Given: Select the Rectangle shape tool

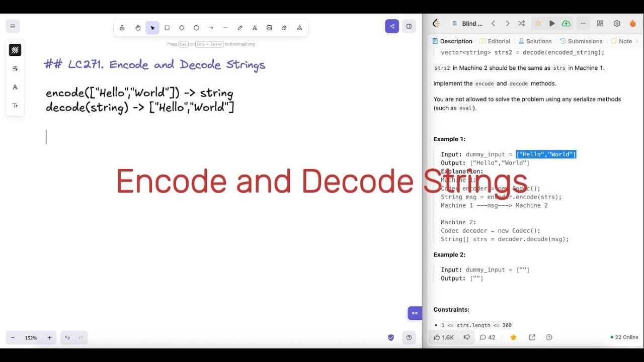Looking at the screenshot, I should tap(167, 28).
